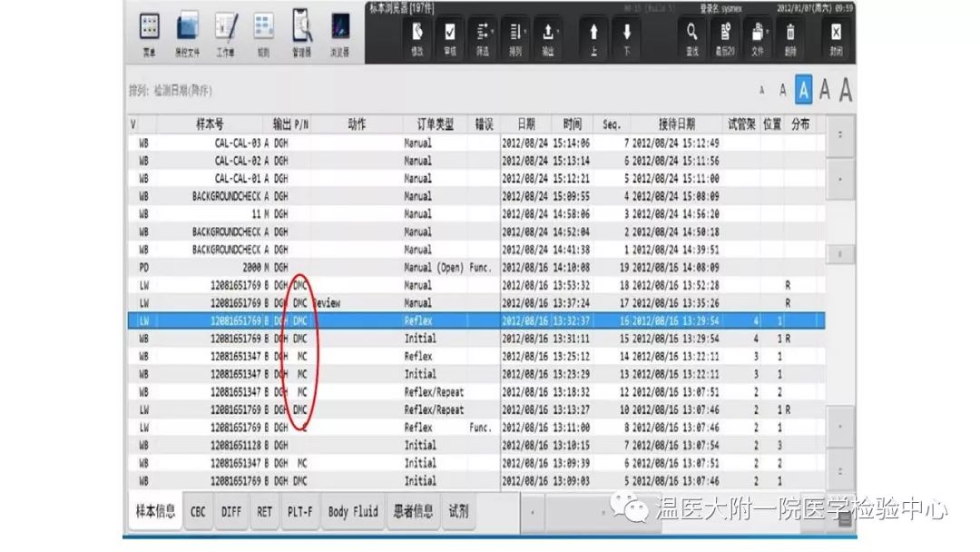Viewport: 980px width, 552px height.
Task: Switch to the CBC tab
Action: (198, 511)
